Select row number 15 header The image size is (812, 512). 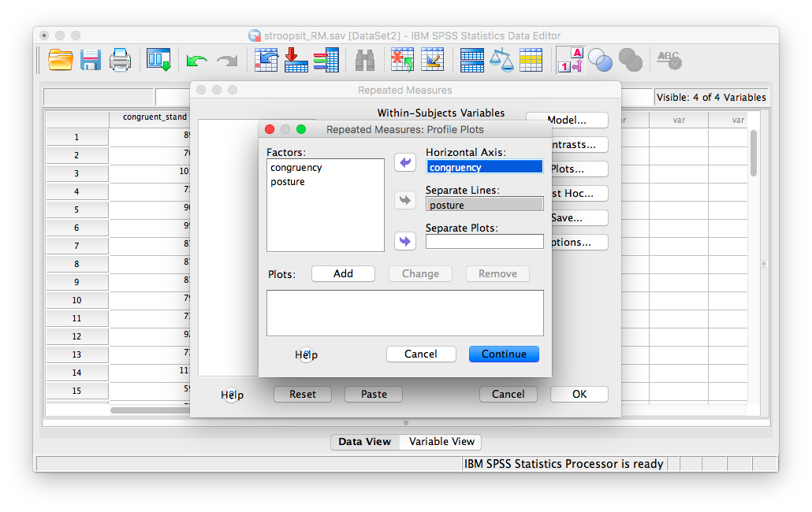[x=76, y=391]
